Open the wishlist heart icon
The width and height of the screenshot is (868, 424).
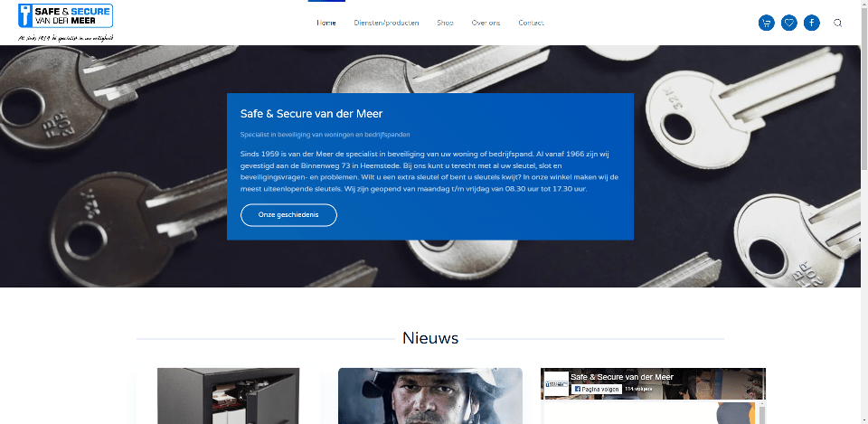(x=788, y=23)
